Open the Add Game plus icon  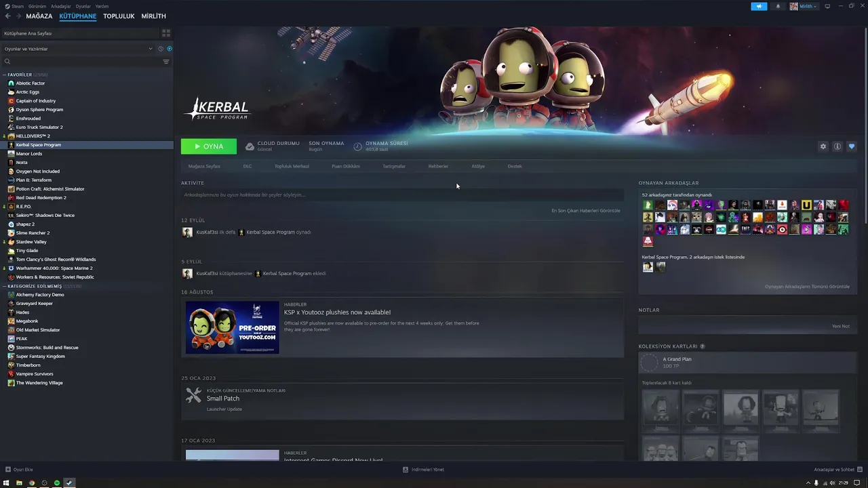pyautogui.click(x=8, y=470)
